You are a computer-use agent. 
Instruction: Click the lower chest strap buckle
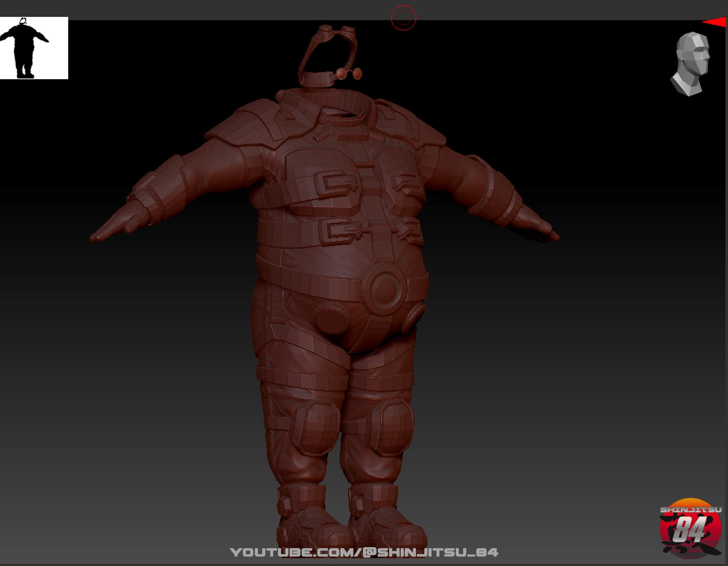tap(341, 230)
